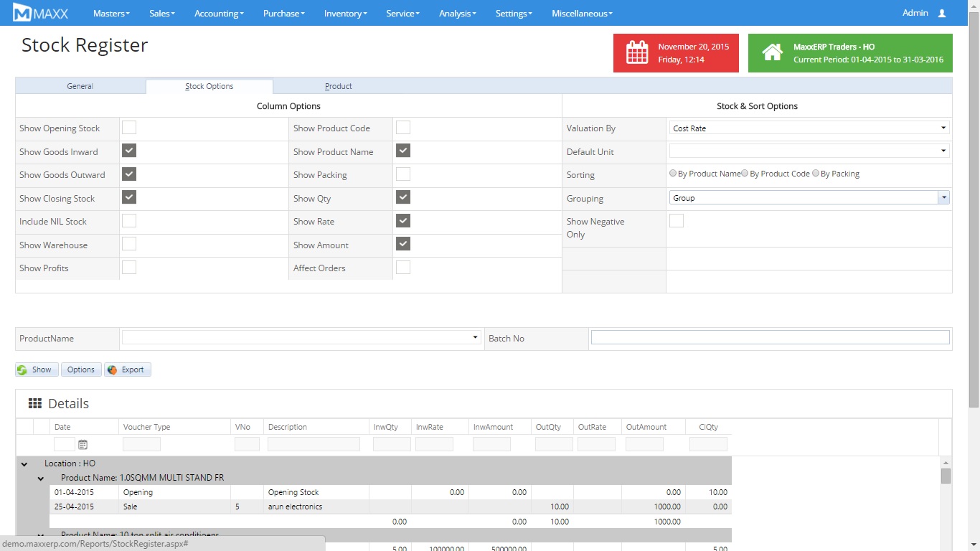980x551 pixels.
Task: Collapse the Location : HO group row
Action: [x=24, y=464]
